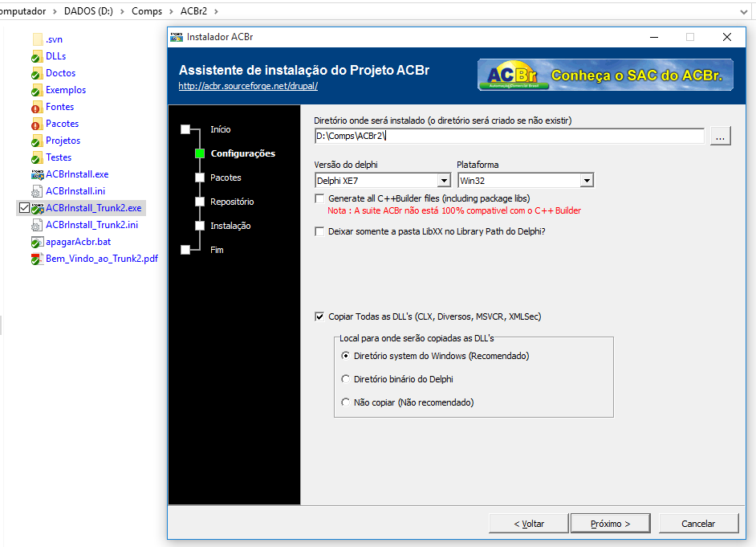Click the Projetos folder icon
The height and width of the screenshot is (547, 756).
(37, 141)
